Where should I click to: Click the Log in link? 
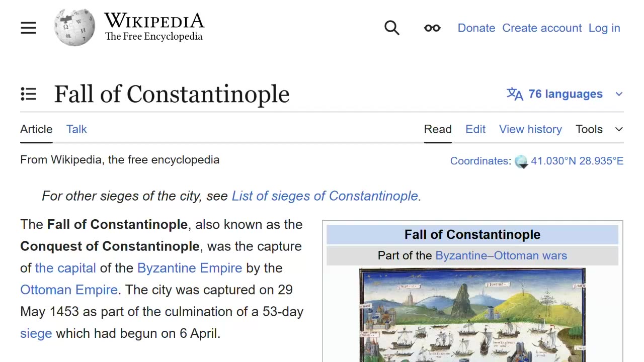click(x=604, y=28)
